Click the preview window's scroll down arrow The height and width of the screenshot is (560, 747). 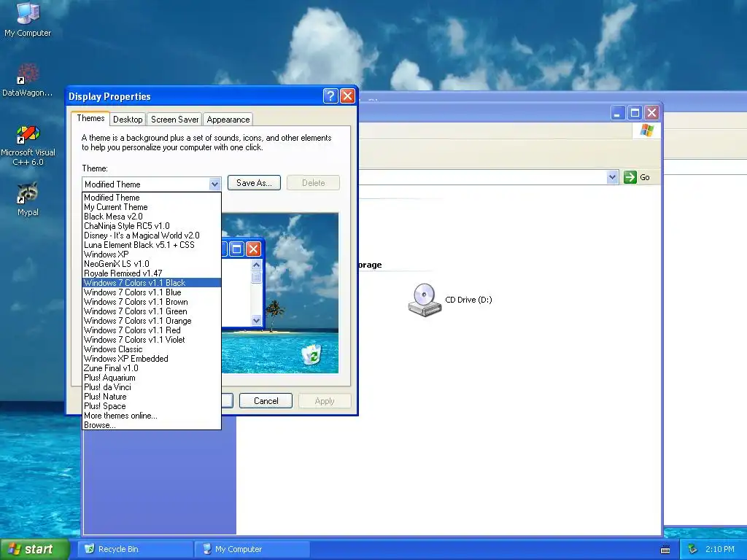pyautogui.click(x=256, y=321)
